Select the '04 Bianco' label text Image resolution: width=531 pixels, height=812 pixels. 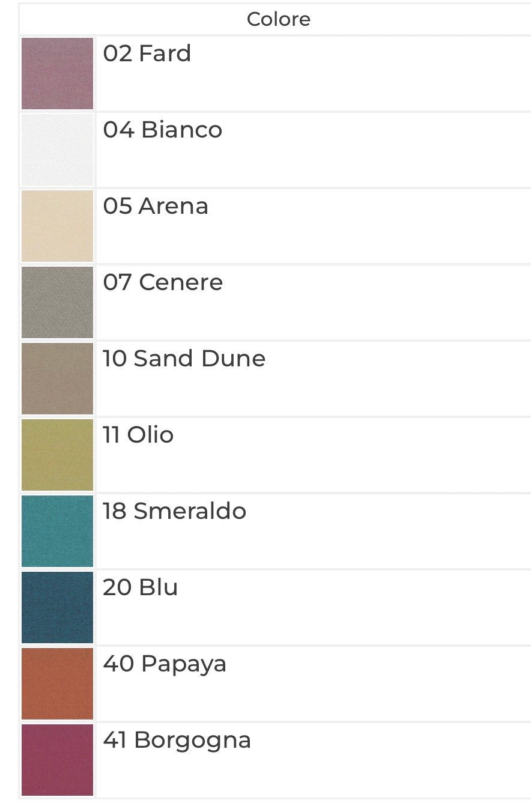(x=163, y=130)
